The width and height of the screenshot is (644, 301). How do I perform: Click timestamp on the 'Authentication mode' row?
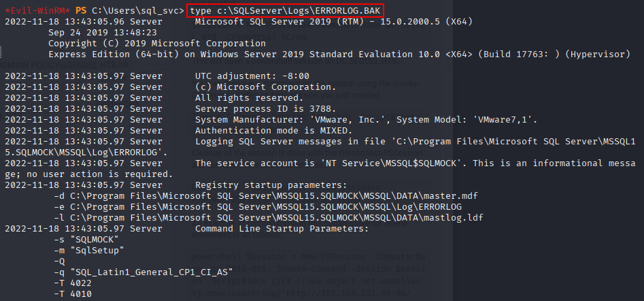[65, 131]
